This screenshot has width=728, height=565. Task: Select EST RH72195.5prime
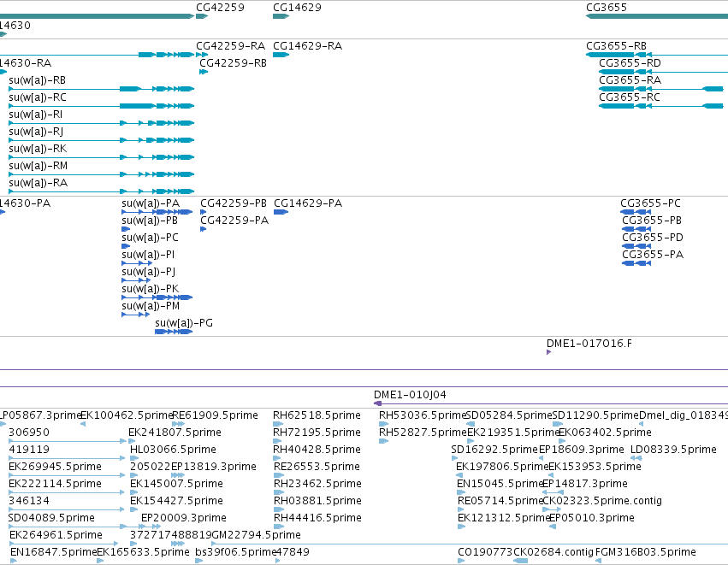[317, 433]
